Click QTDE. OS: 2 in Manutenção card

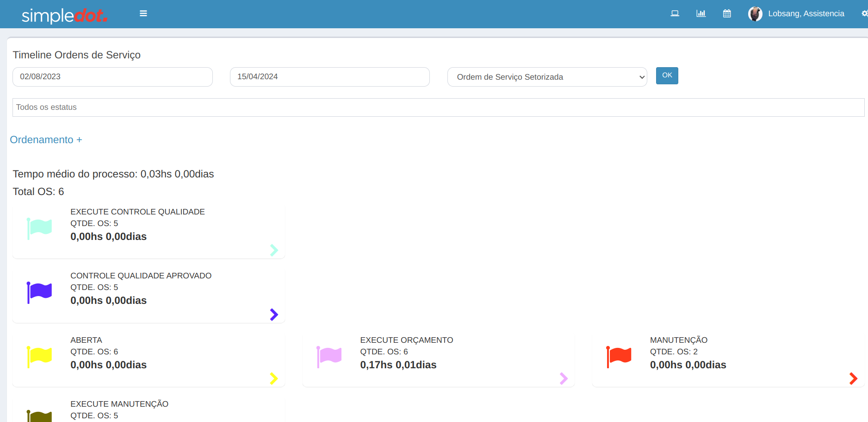(673, 352)
